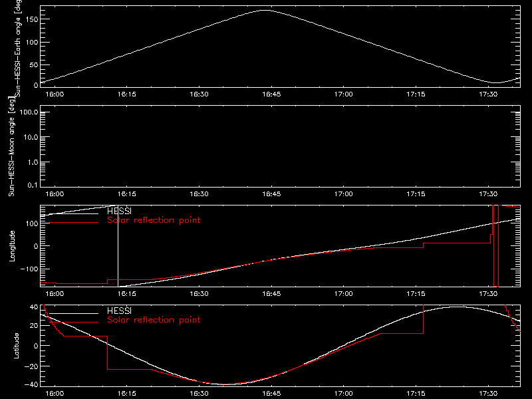Click the Sun-HESSI-Earth angle axis title

coord(18,48)
